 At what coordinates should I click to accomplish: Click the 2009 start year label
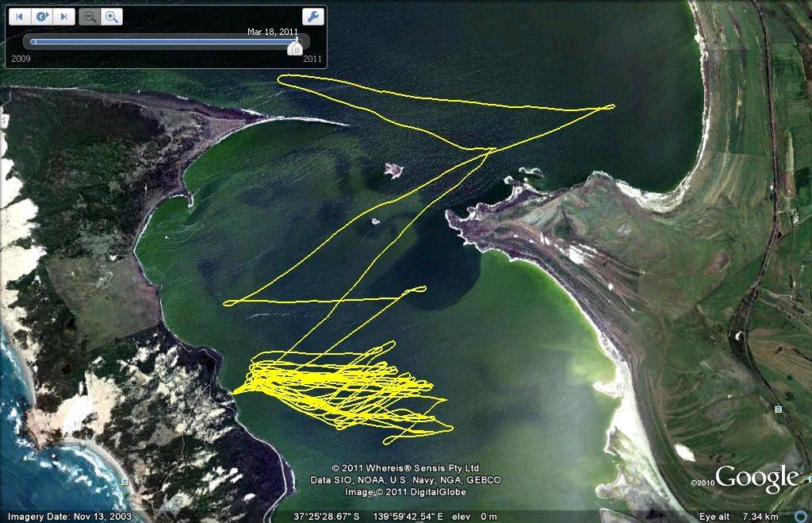point(21,59)
